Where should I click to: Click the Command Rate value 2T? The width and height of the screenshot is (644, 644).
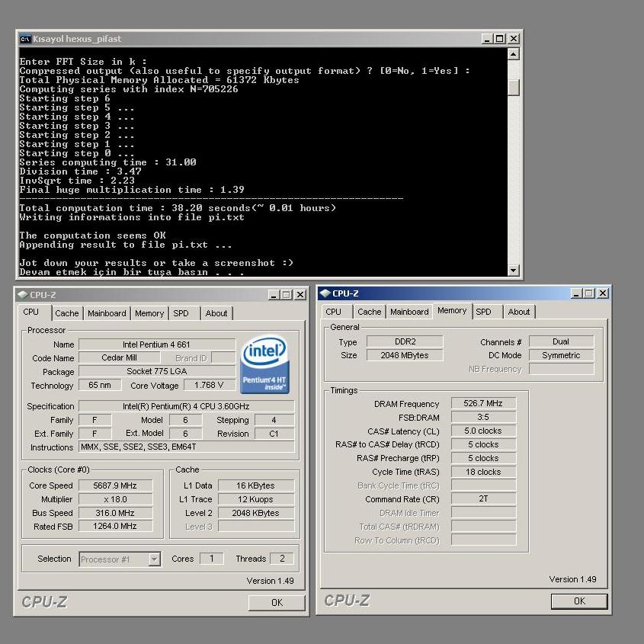pos(483,498)
